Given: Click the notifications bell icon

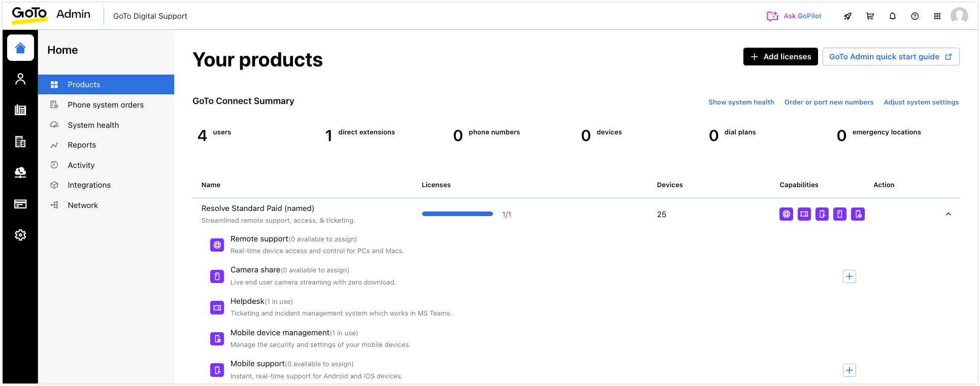Looking at the screenshot, I should [892, 16].
